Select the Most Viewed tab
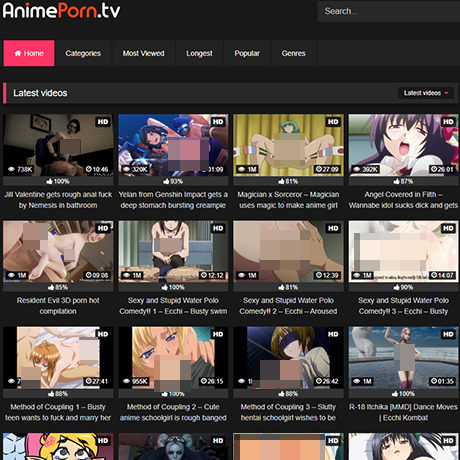This screenshot has height=460, width=460. (x=143, y=53)
